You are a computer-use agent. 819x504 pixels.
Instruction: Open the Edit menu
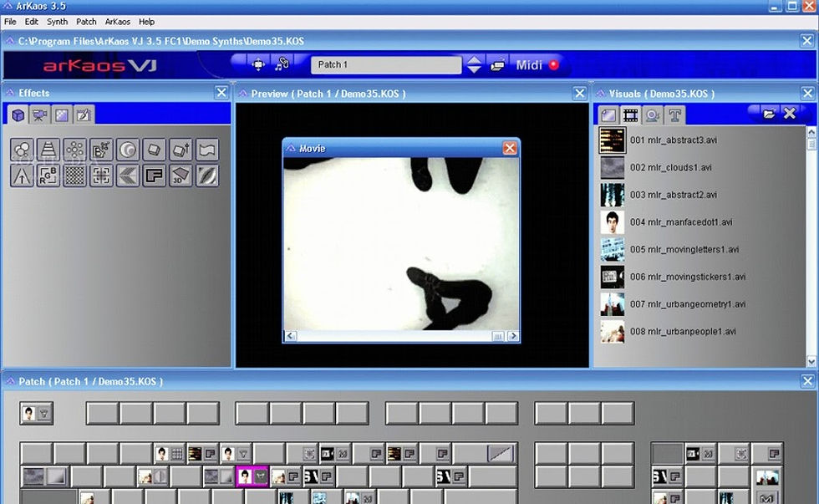point(32,22)
